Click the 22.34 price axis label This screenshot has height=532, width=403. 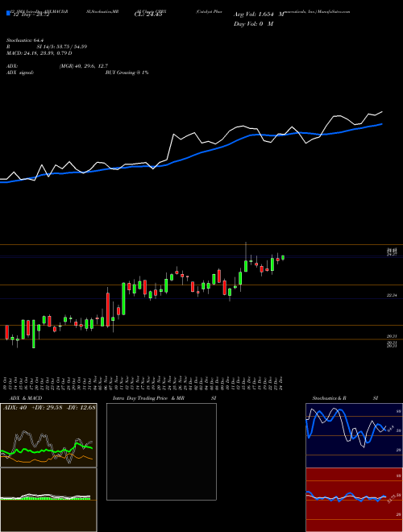coord(392,296)
